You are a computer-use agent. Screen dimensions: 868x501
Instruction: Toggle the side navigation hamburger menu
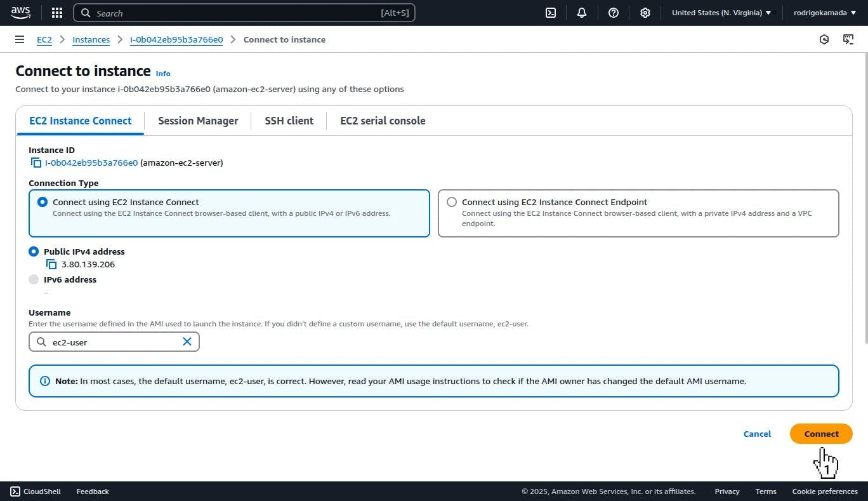click(x=20, y=39)
